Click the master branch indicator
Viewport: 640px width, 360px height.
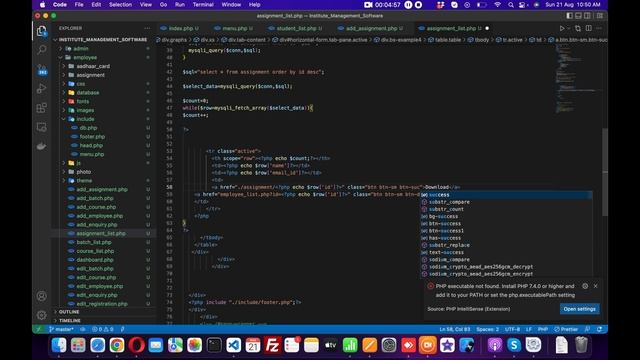point(61,329)
